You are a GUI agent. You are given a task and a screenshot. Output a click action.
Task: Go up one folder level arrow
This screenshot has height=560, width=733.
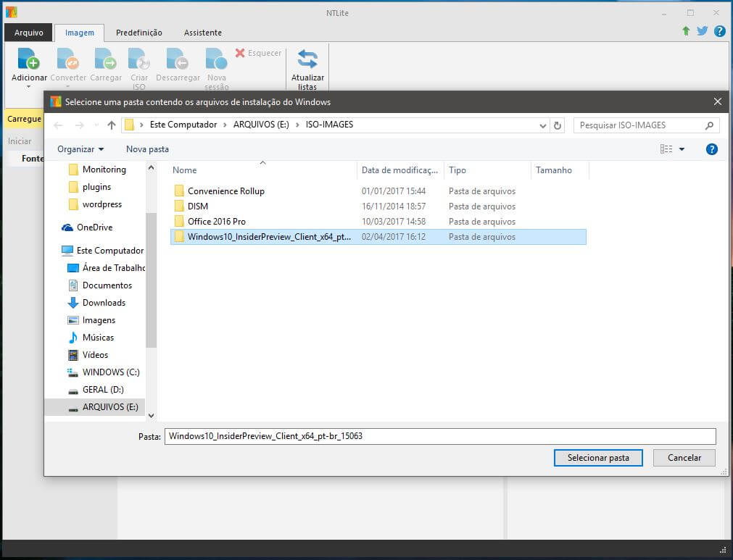click(x=111, y=125)
